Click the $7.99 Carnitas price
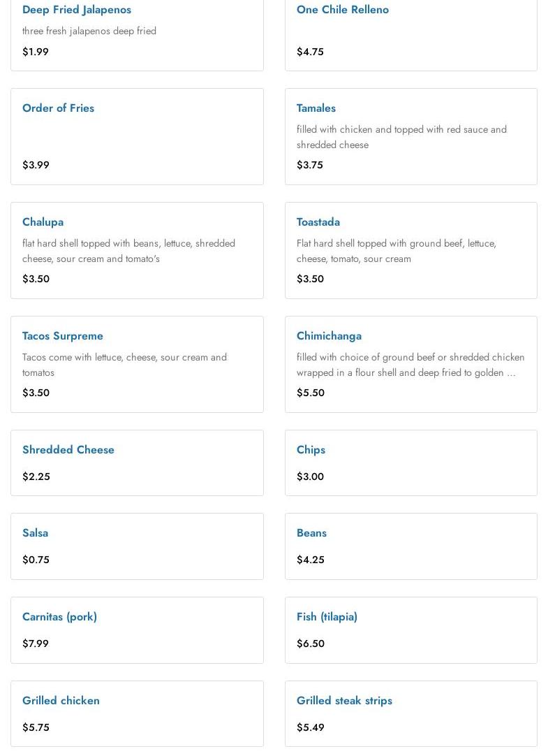Image resolution: width=548 pixels, height=756 pixels. point(36,644)
